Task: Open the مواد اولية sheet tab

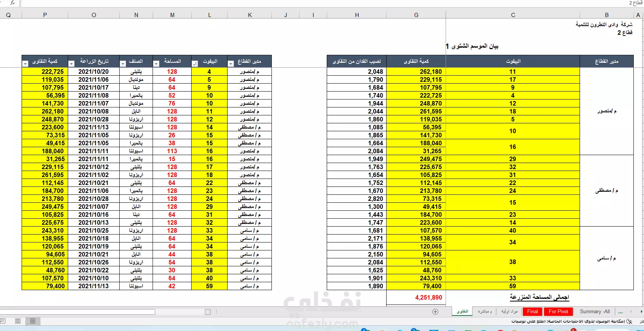Action: click(509, 312)
